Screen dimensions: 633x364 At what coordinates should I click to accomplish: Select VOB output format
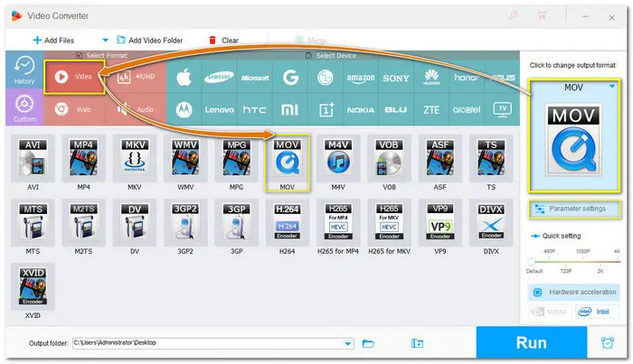pos(389,158)
